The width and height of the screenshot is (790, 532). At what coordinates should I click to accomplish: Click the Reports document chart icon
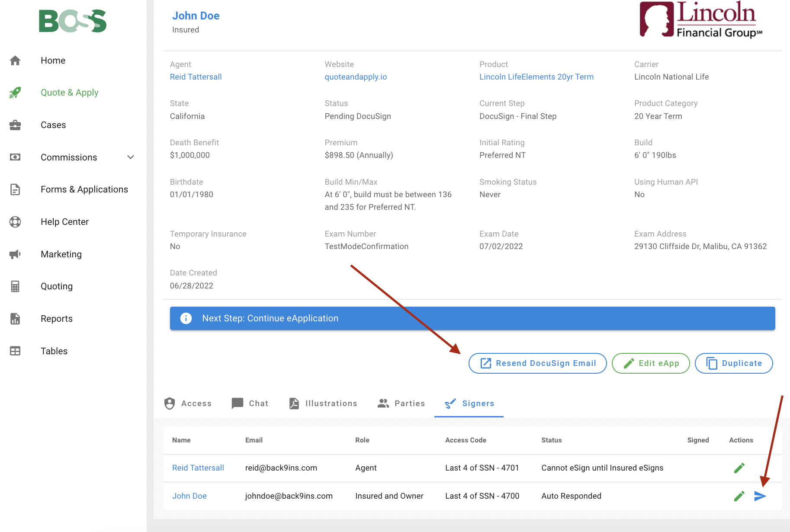click(15, 319)
